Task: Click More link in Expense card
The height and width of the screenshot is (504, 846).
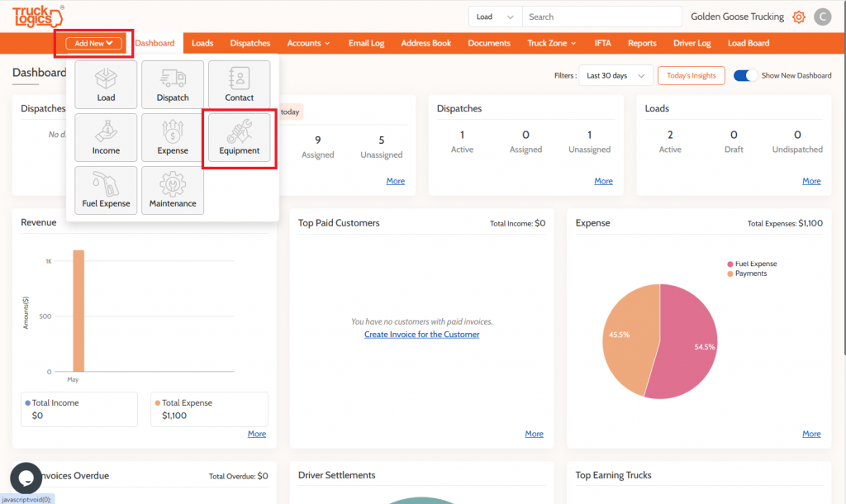Action: tap(811, 434)
